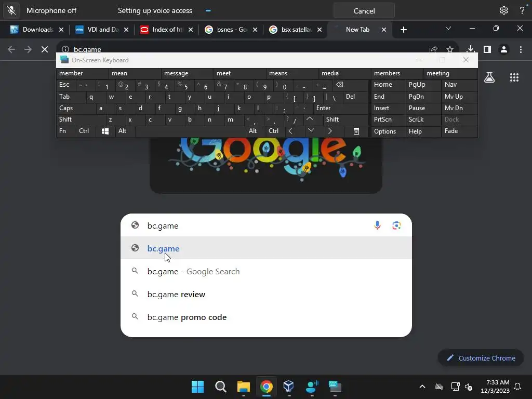Stop loading the page

coord(45,49)
